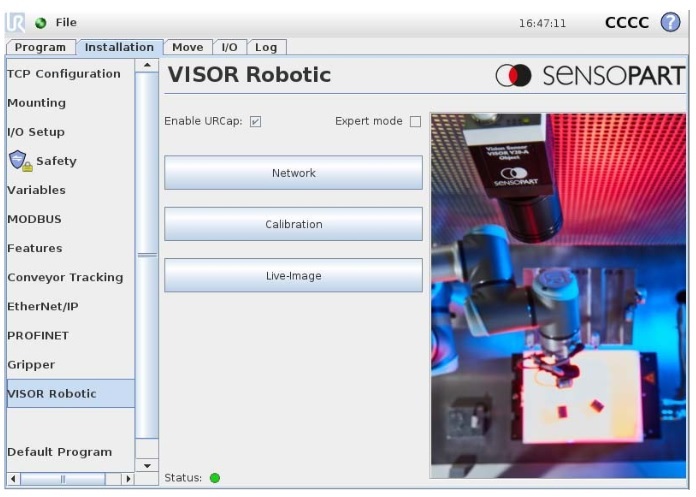
Task: Select Variables in the sidebar
Action: tap(70, 190)
